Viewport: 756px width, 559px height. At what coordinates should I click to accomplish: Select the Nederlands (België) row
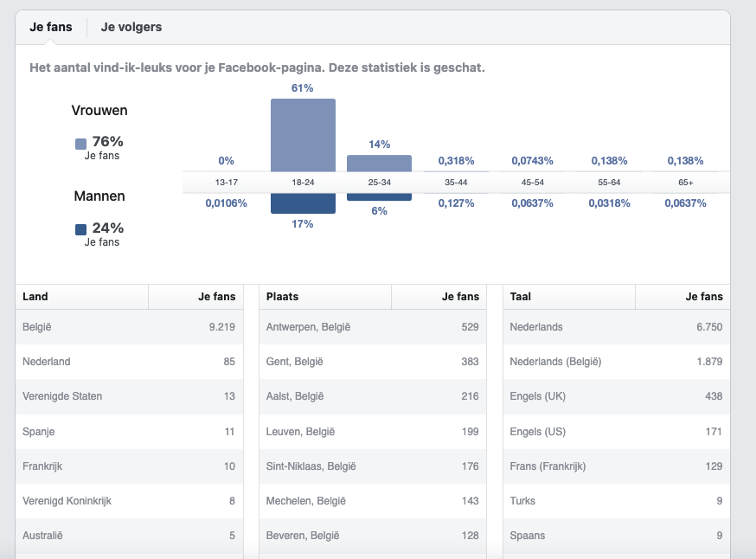617,362
